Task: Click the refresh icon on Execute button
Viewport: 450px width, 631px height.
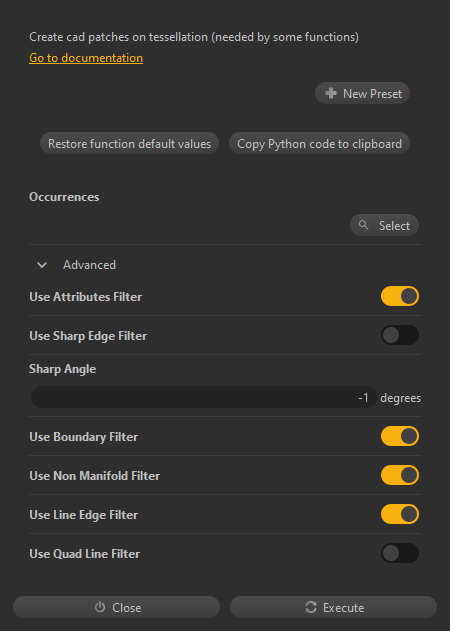Action: pyautogui.click(x=311, y=607)
